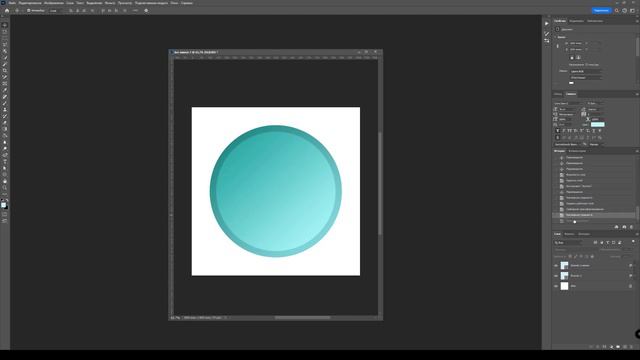Toggle lock all button in Layers
Viewport: 640px width, 360px height.
[x=592, y=257]
